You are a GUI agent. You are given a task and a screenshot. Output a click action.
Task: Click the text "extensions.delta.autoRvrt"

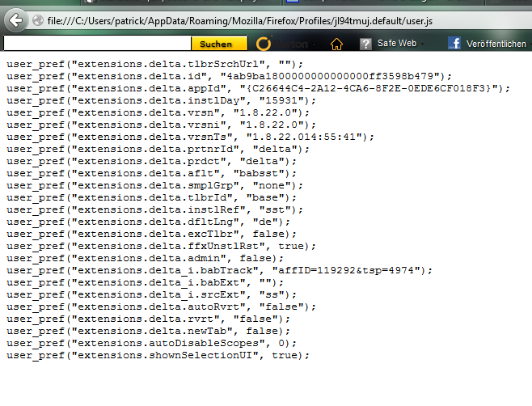(158, 307)
